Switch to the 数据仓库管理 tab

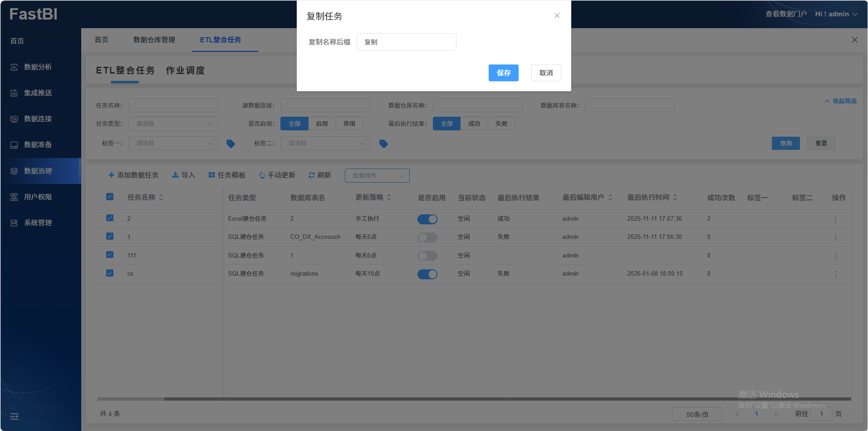[x=154, y=40]
